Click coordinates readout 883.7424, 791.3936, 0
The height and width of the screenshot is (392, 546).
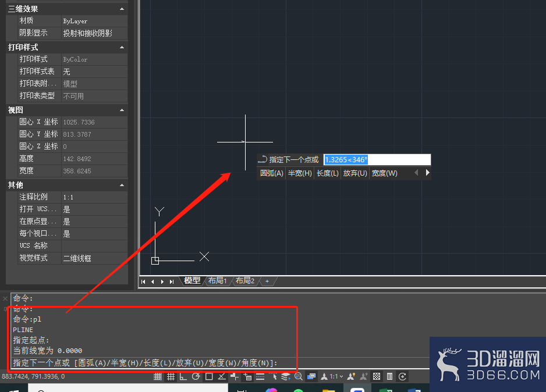[33, 376]
